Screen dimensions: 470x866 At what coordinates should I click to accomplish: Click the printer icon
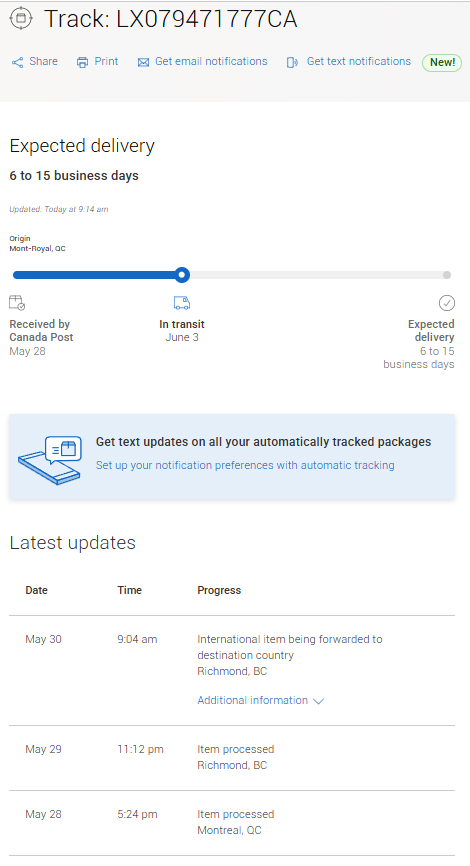pyautogui.click(x=82, y=62)
